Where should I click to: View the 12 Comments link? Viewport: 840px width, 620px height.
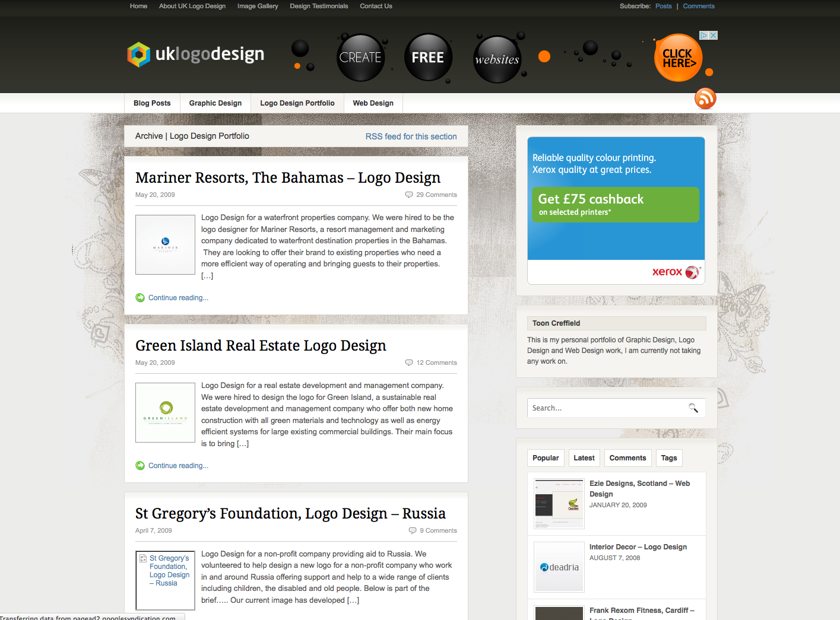436,363
